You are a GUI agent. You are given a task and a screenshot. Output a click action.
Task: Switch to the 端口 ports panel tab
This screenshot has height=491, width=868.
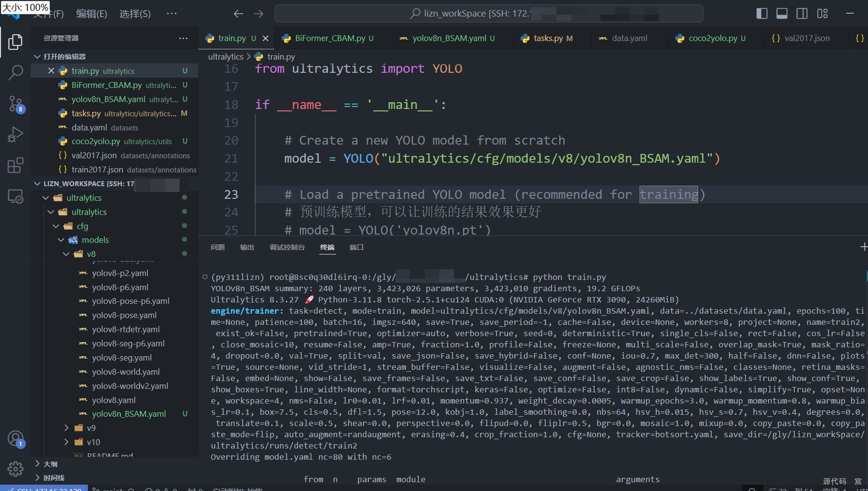pos(356,247)
